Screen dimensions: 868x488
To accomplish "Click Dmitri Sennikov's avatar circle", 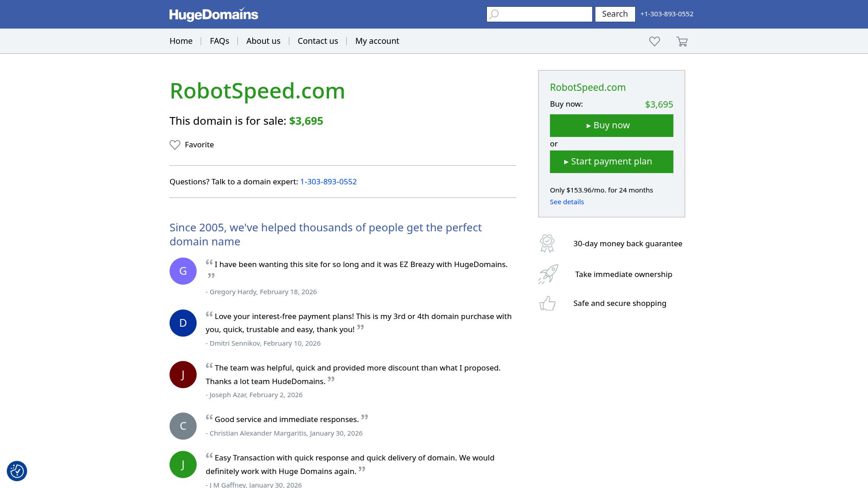I will coord(183,323).
